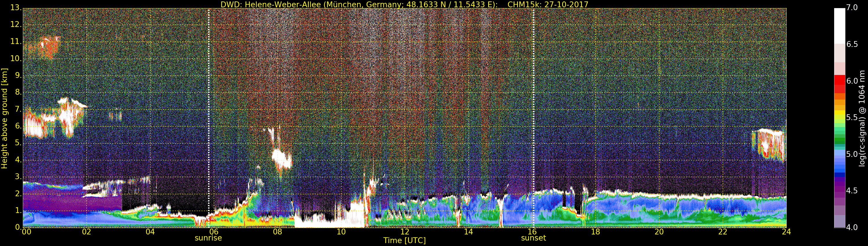
Task: Click the colorbar label 'log(rc-signal) @ 1064 nm'
Action: pos(862,118)
